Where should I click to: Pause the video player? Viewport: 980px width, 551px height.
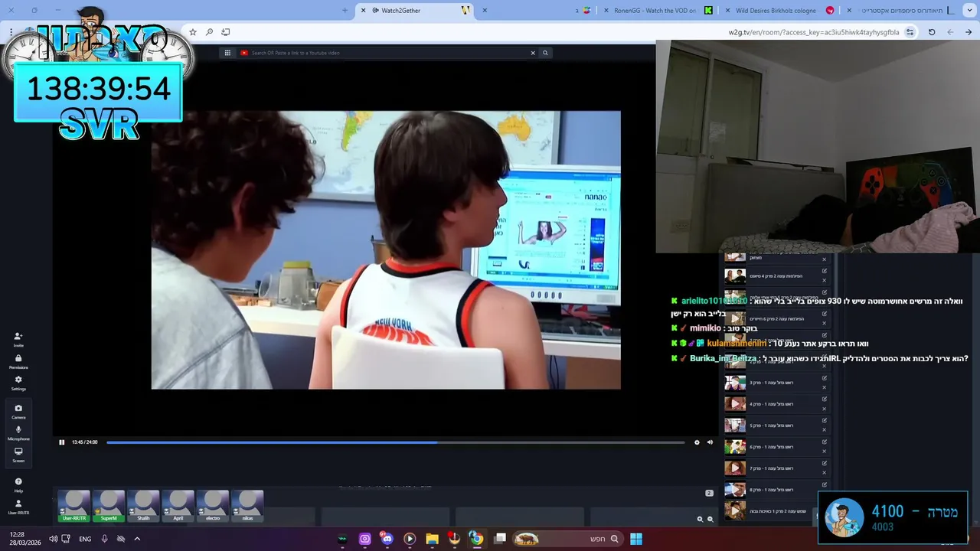(62, 442)
